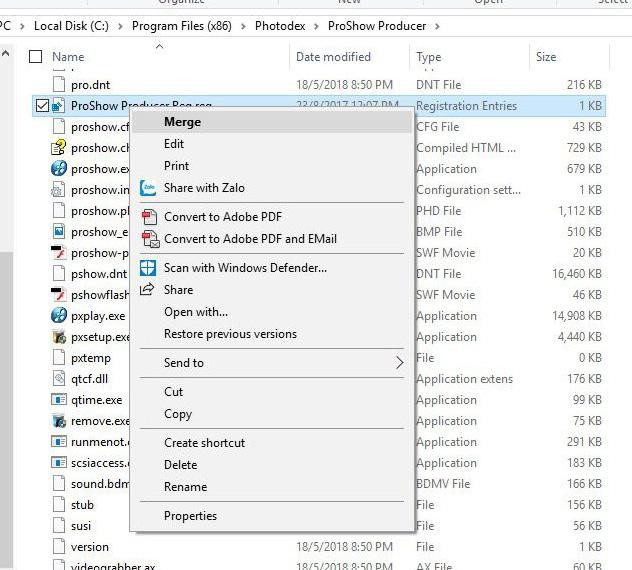This screenshot has width=632, height=570.
Task: Sort files by Size column header
Action: (546, 57)
